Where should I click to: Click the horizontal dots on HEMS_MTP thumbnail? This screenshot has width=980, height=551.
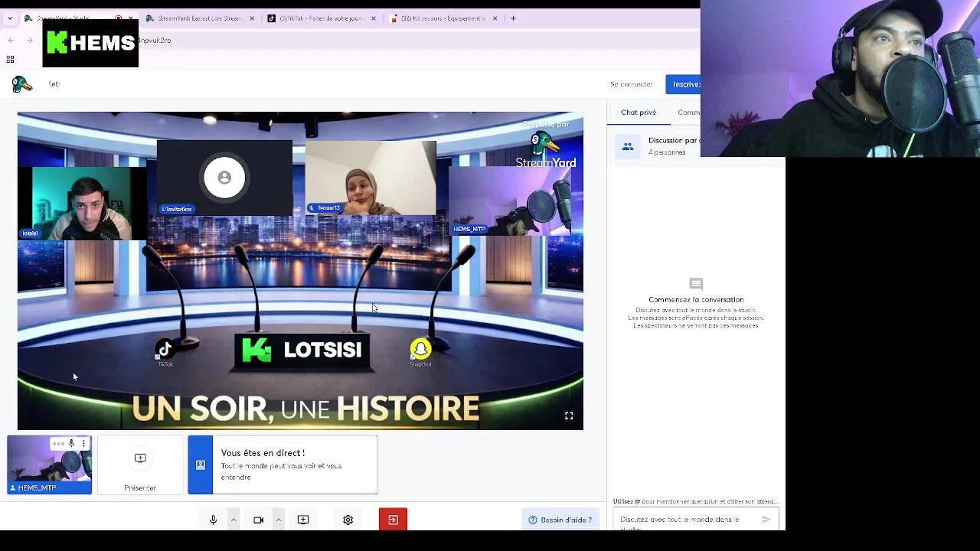coord(59,444)
